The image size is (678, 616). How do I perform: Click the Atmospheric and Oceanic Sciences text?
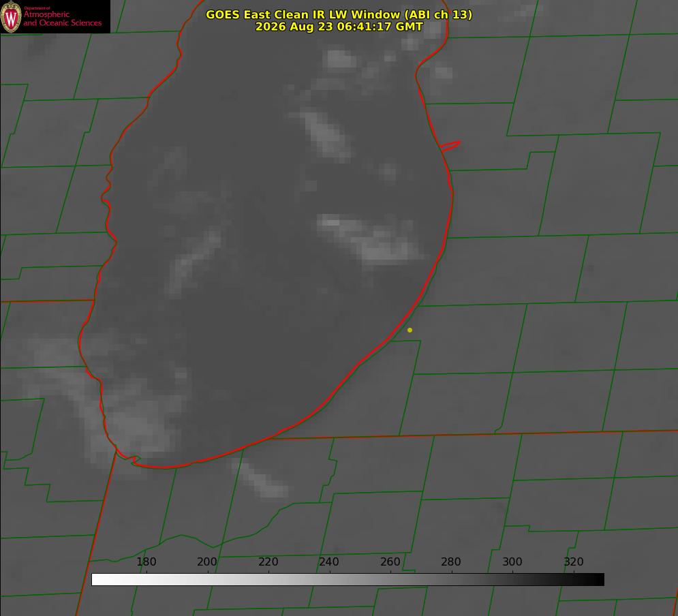click(62, 18)
